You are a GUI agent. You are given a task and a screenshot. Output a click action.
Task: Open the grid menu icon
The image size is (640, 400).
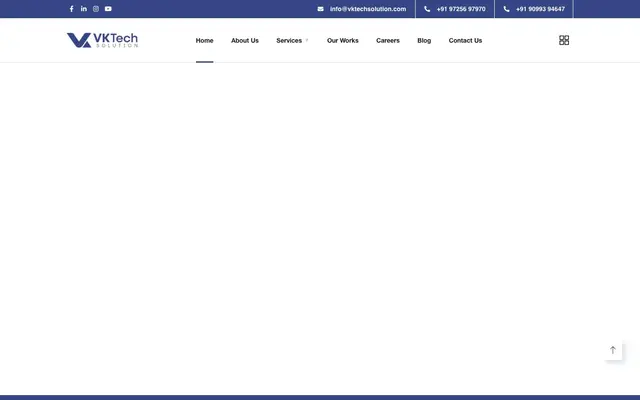(x=564, y=40)
